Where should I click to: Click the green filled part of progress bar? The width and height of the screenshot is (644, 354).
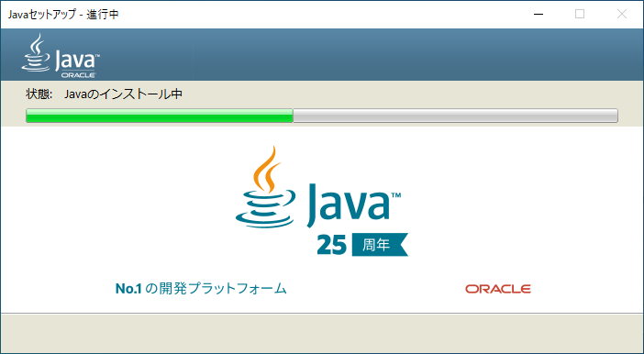point(160,116)
